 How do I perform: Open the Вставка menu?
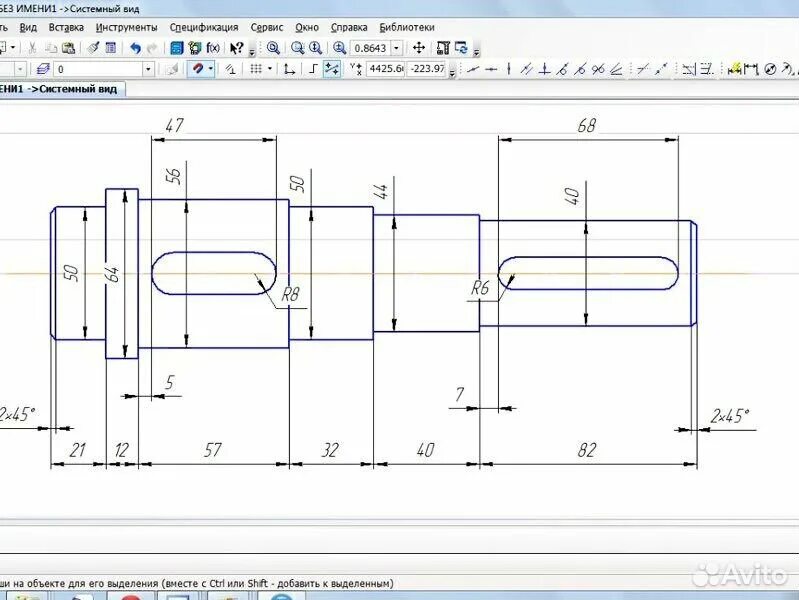[66, 27]
